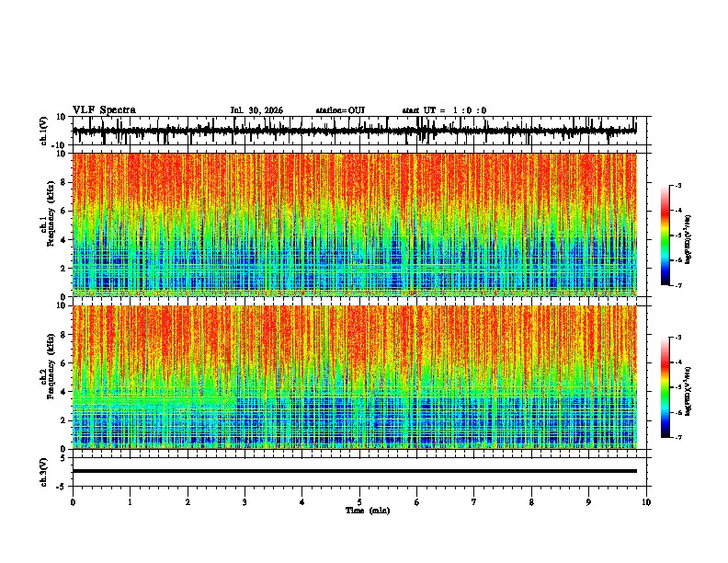This screenshot has width=728, height=563.
Task: Click the ch.2 spectrogram plot area
Action: (x=355, y=377)
